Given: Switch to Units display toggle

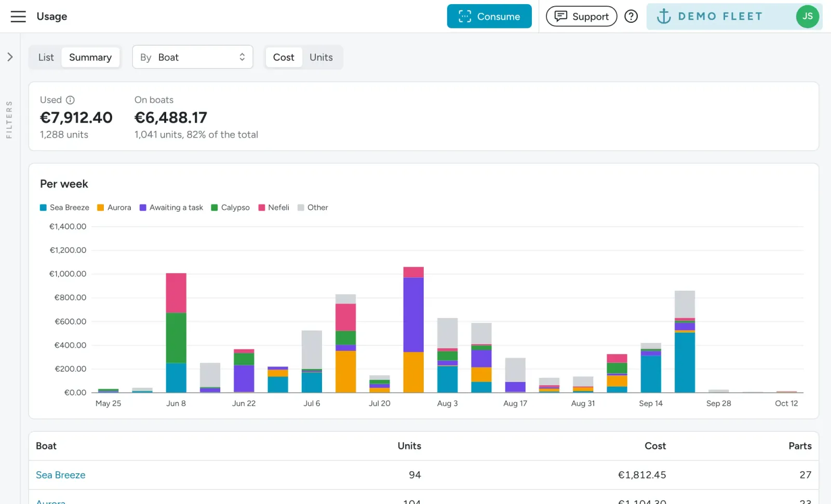Looking at the screenshot, I should 321,57.
